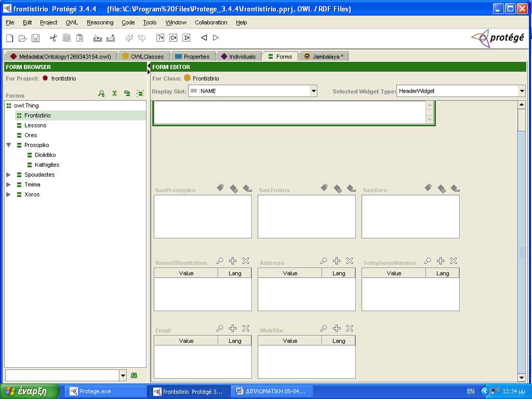Open the Metadata ontology tab
The image size is (532, 399).
pos(61,57)
